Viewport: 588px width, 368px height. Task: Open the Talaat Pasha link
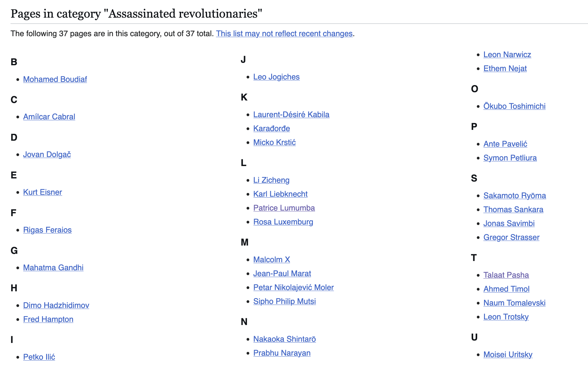point(506,275)
